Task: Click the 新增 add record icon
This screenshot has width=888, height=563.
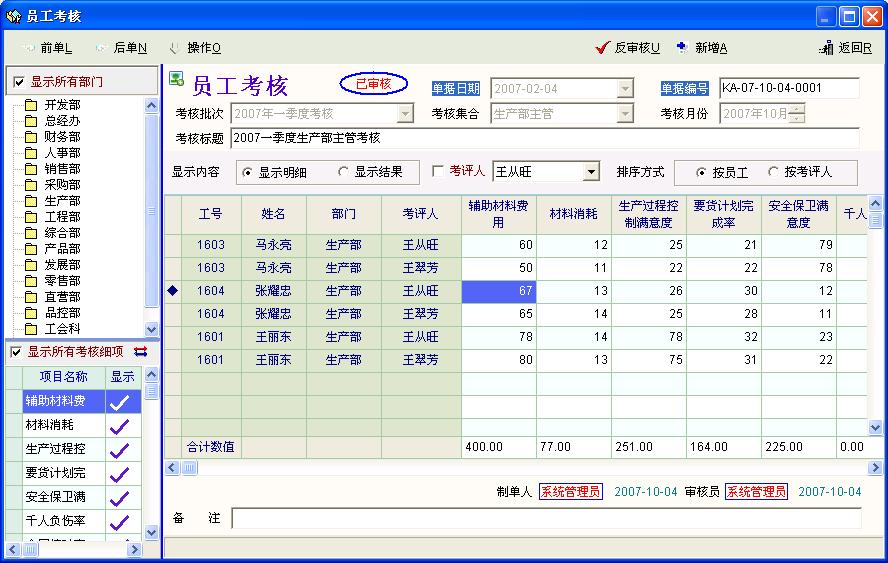Action: point(682,47)
